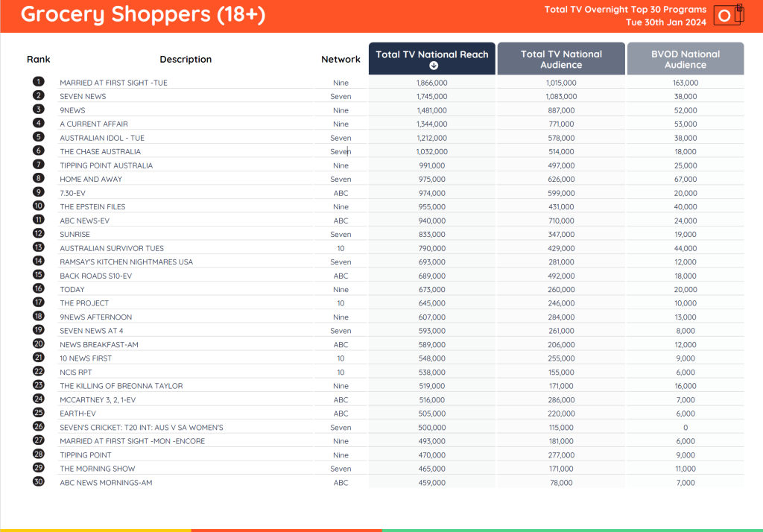Viewport: 763px width, 532px height.
Task: Click SEVEN'S CRICKET T20 INT program name
Action: coord(142,428)
